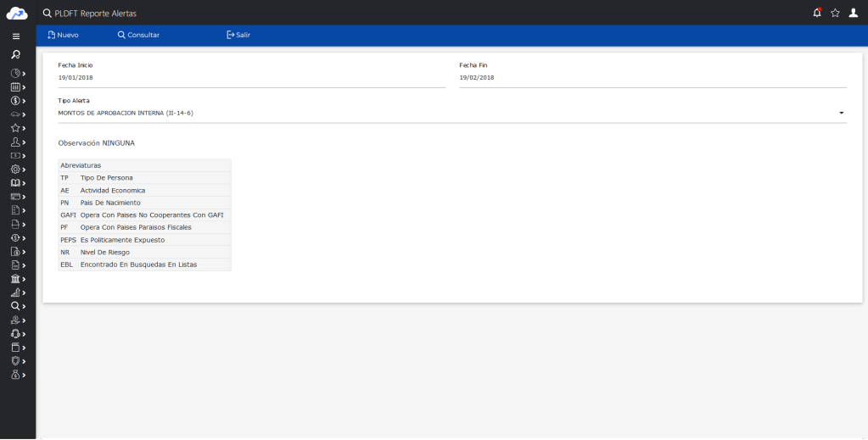This screenshot has height=440, width=868.
Task: Click Nuevo in the toolbar
Action: pyautogui.click(x=63, y=35)
